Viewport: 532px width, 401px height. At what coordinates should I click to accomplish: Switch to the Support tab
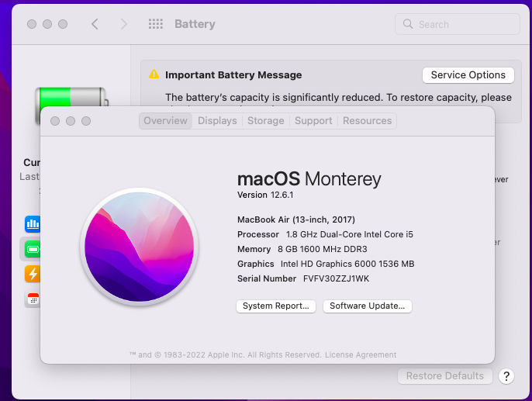click(313, 121)
